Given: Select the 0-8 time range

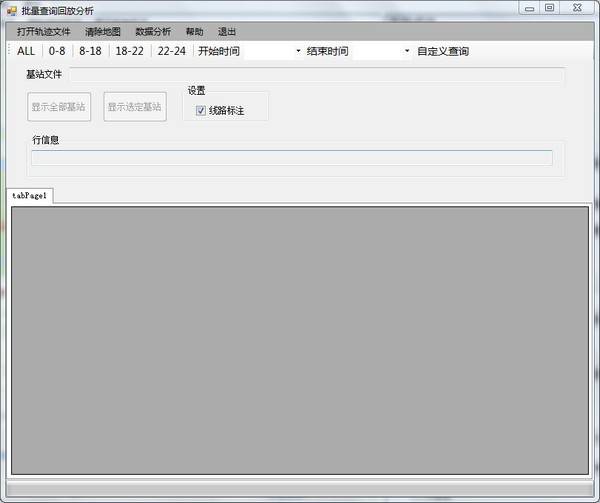Looking at the screenshot, I should point(57,51).
